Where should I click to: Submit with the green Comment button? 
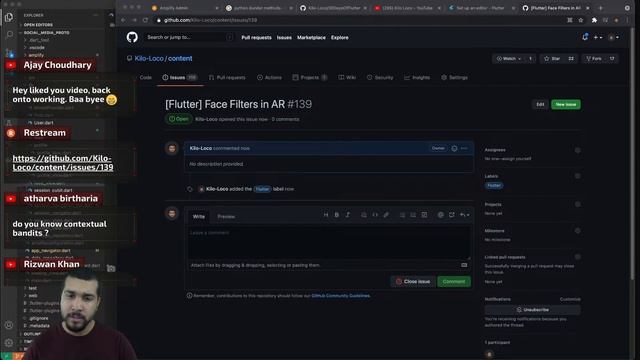tap(454, 282)
